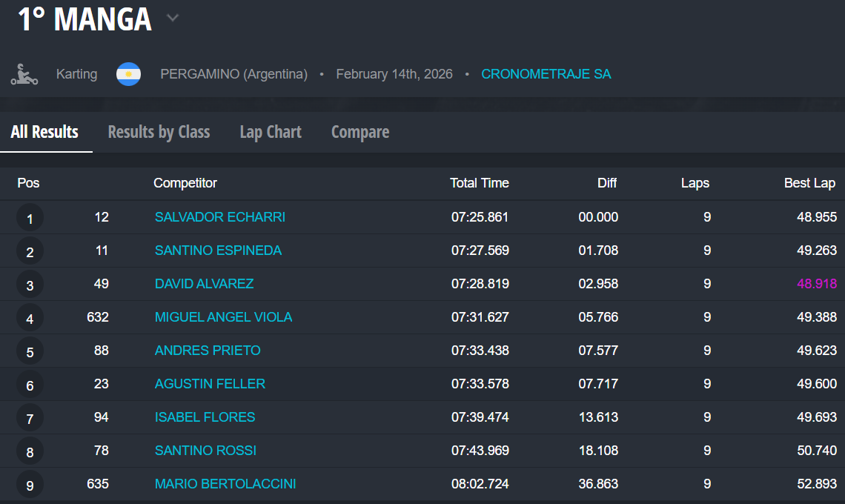Click the position 1 badge icon

[x=30, y=218]
